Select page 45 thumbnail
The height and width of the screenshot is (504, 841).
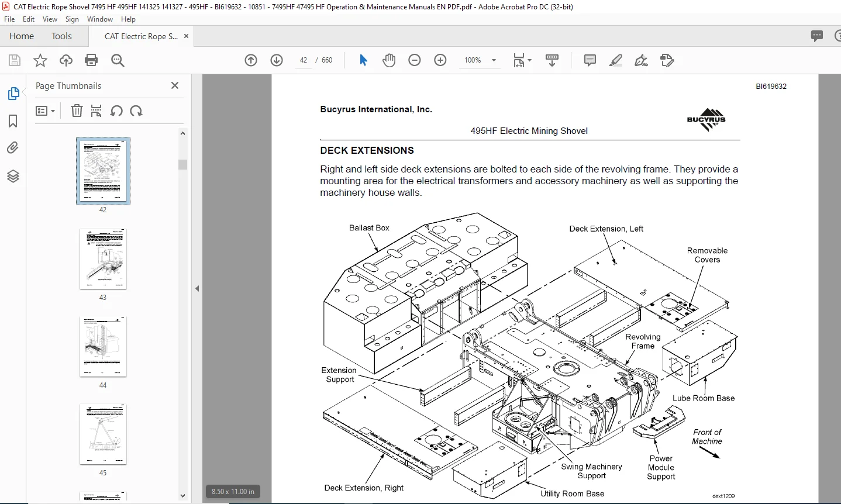[103, 434]
